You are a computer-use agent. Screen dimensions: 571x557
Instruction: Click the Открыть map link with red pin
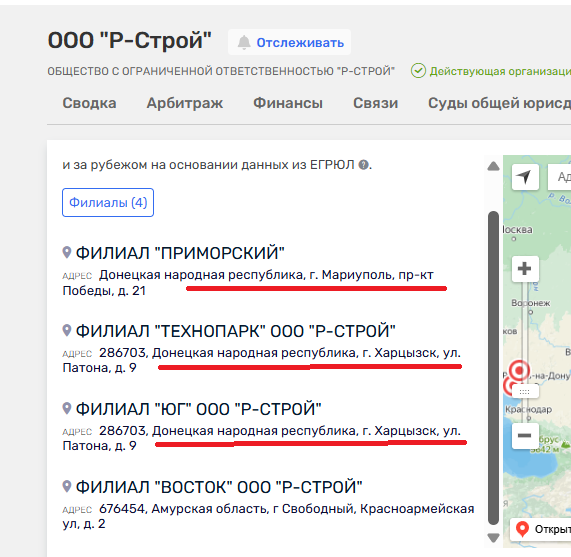pos(540,529)
